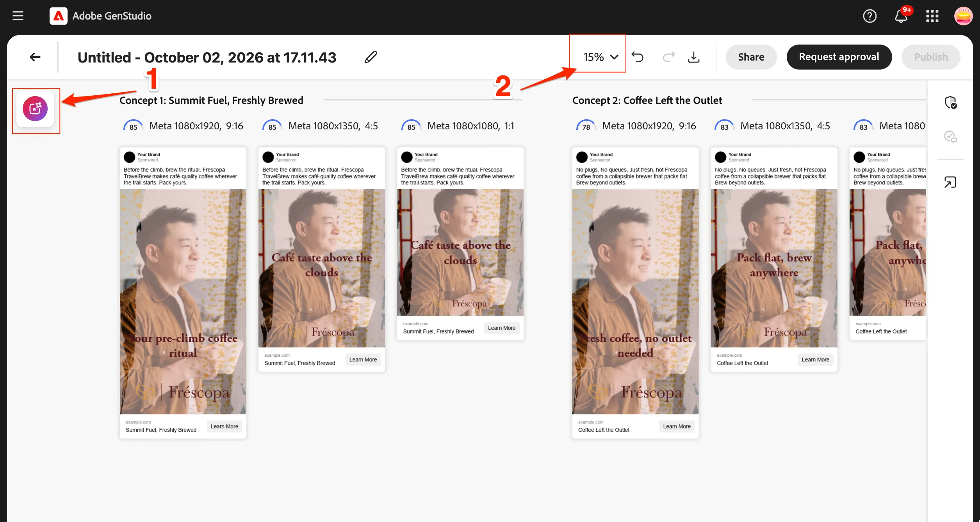Click score 83 for Concept 2 Meta 1080x1350
Screen dimensions: 980x522
click(724, 126)
